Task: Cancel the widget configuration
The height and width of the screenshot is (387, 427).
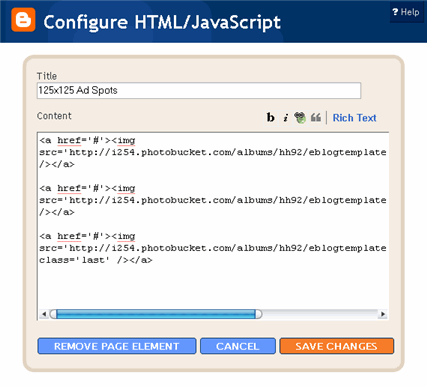Action: coord(238,346)
